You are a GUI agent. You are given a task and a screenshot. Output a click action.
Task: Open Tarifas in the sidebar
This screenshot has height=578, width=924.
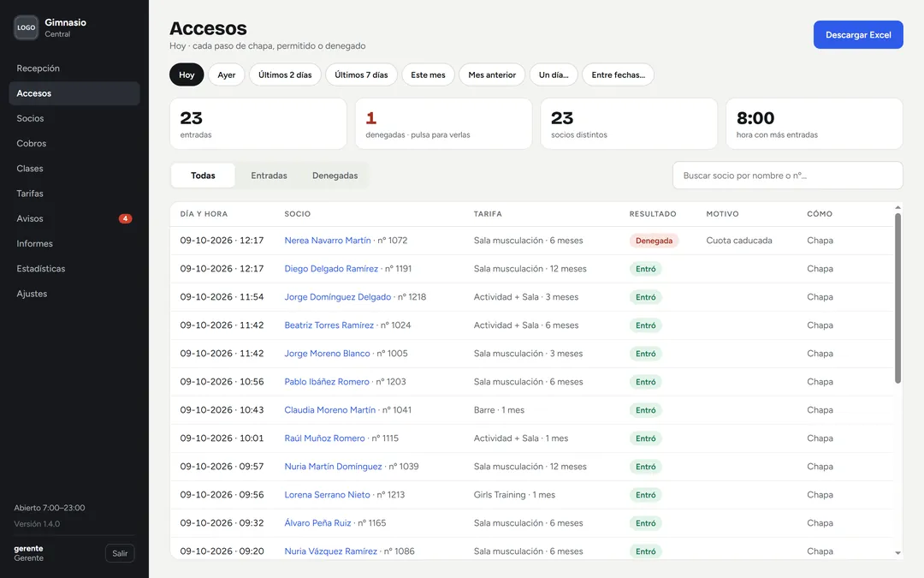click(74, 194)
